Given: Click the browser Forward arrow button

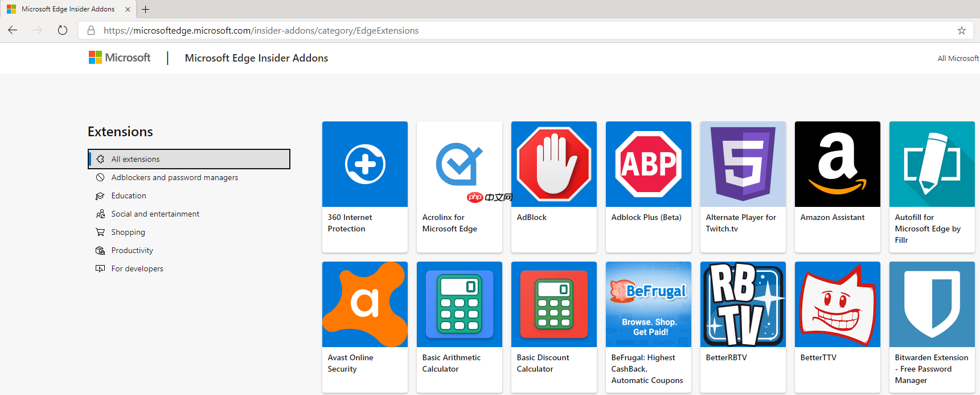Looking at the screenshot, I should tap(38, 30).
